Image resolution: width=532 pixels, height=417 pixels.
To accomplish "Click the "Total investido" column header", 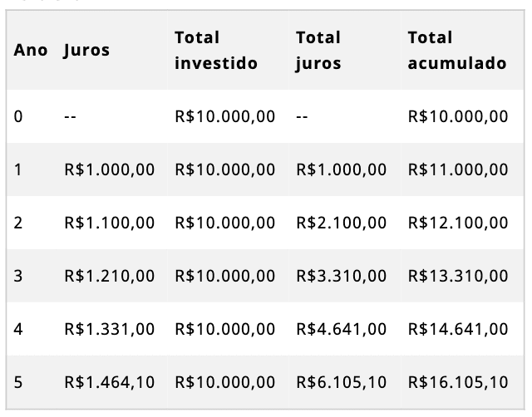I will [x=216, y=50].
